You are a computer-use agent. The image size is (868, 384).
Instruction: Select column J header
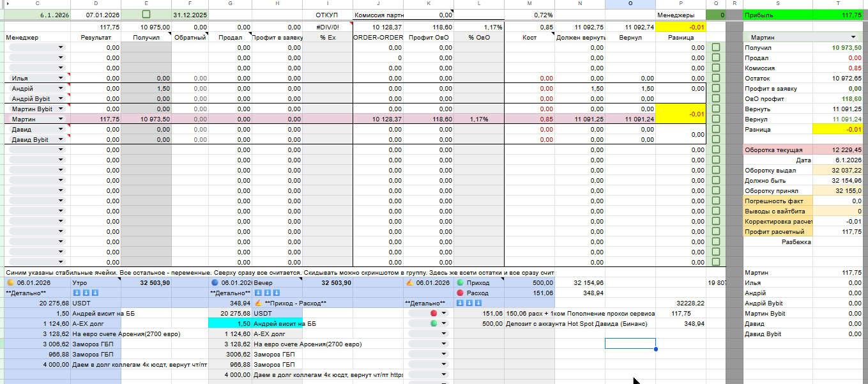pyautogui.click(x=378, y=4)
